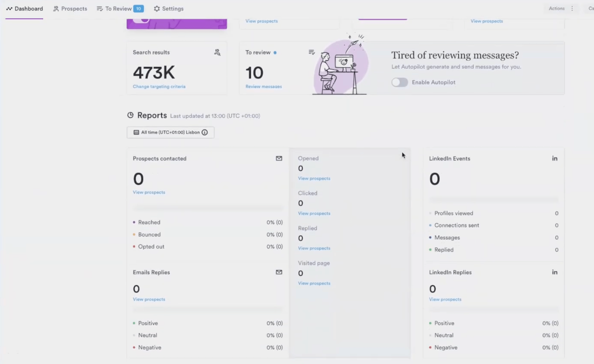
Task: View prospects under Clicked
Action: 314,213
